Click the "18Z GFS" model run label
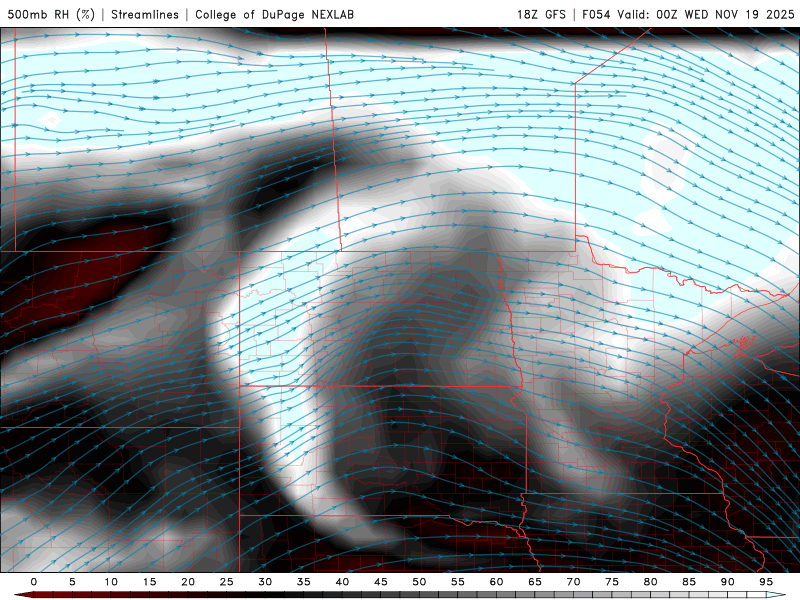 pos(541,14)
